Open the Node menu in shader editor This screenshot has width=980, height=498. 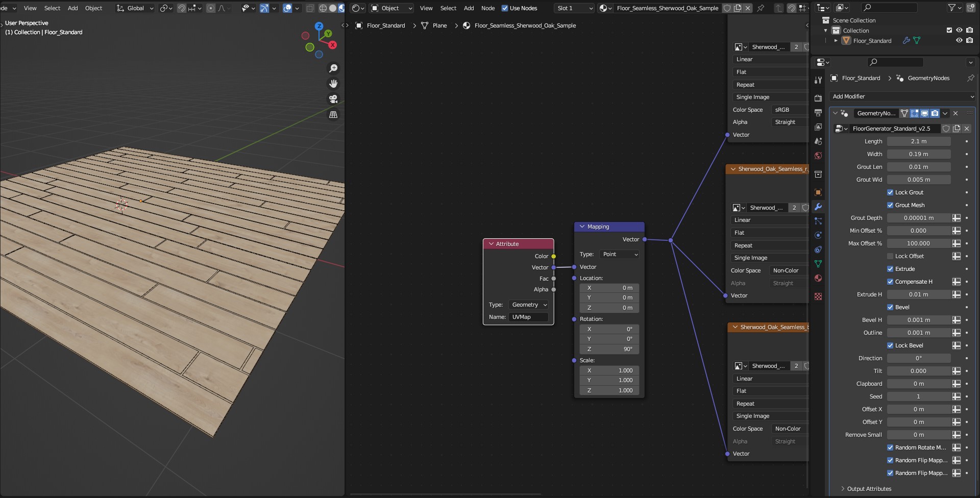click(488, 8)
